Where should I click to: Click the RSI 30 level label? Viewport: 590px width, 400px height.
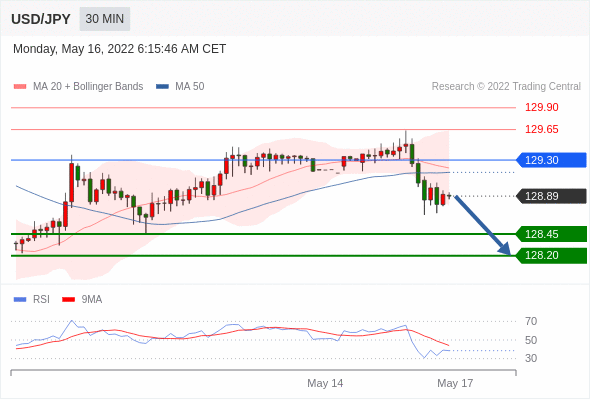tap(531, 358)
